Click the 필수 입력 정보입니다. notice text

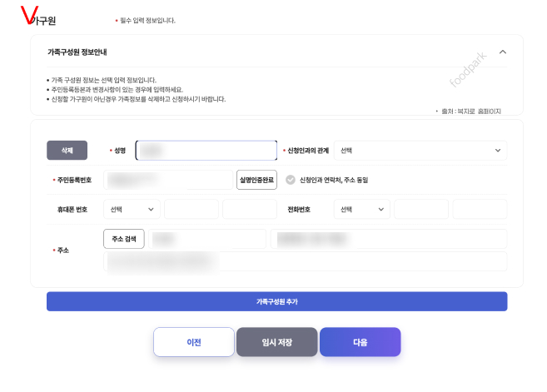click(x=147, y=21)
